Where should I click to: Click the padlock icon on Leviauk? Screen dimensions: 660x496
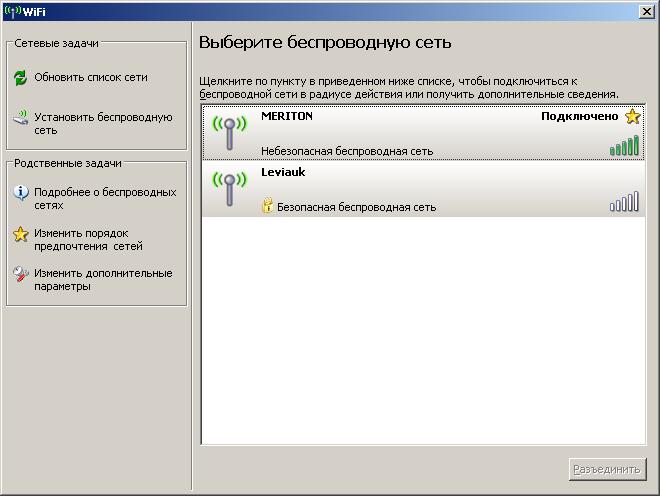click(267, 205)
